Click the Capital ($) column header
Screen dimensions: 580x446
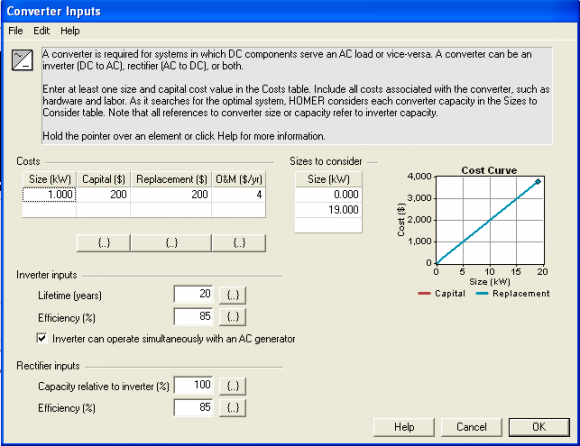click(104, 179)
